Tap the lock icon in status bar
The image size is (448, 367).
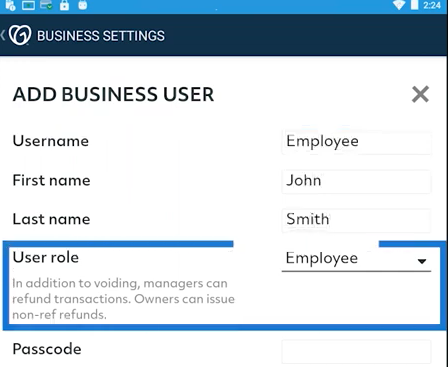(65, 5)
